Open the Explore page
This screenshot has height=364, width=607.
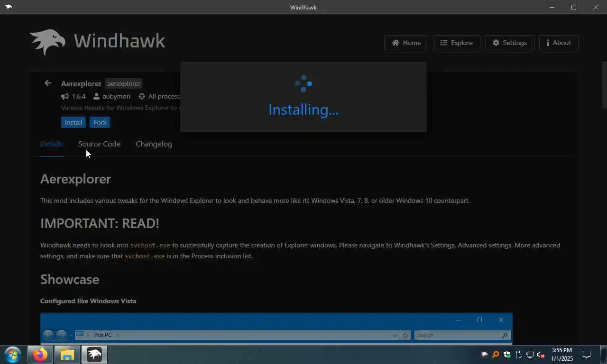pos(456,43)
